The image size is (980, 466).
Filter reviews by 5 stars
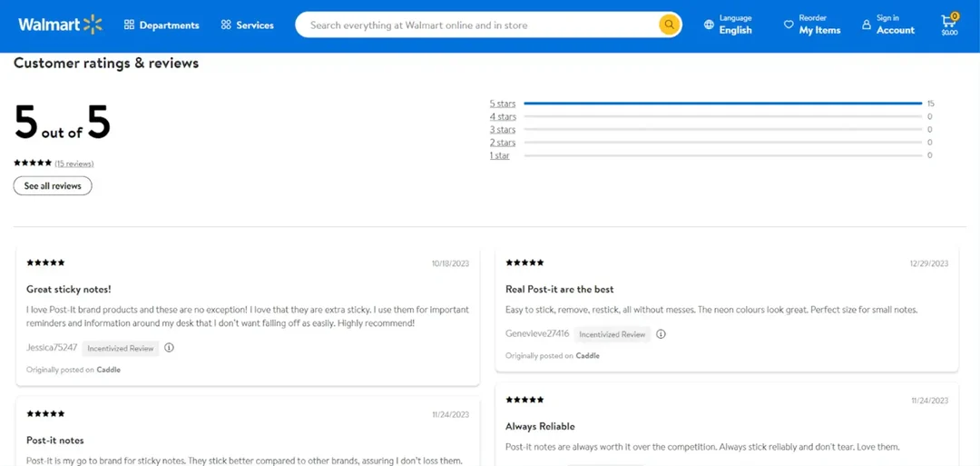pyautogui.click(x=503, y=104)
